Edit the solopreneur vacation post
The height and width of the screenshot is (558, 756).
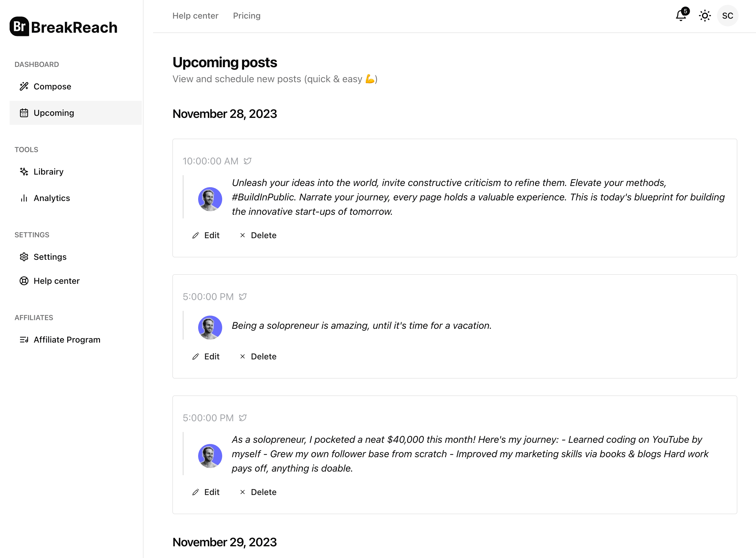pos(206,357)
